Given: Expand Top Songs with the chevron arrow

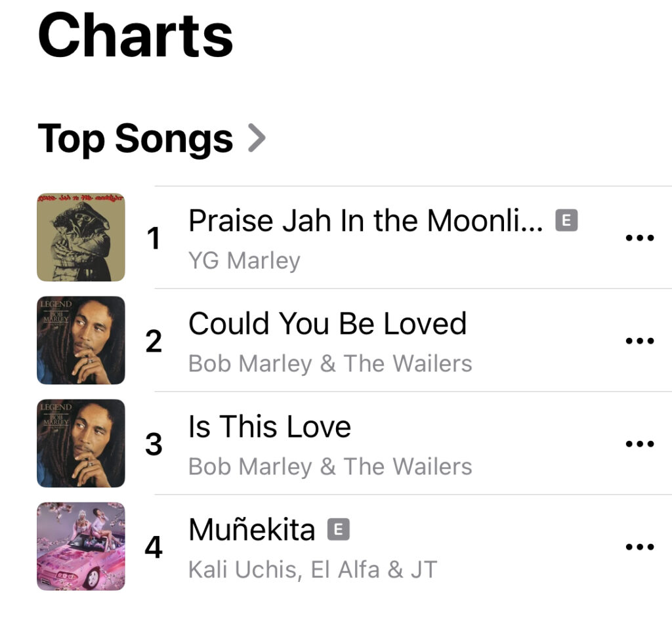Looking at the screenshot, I should [x=257, y=138].
